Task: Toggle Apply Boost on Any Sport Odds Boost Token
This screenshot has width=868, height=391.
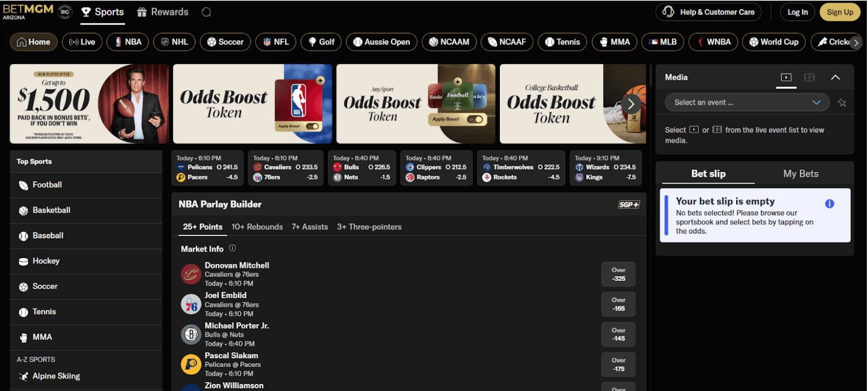Action: 474,119
